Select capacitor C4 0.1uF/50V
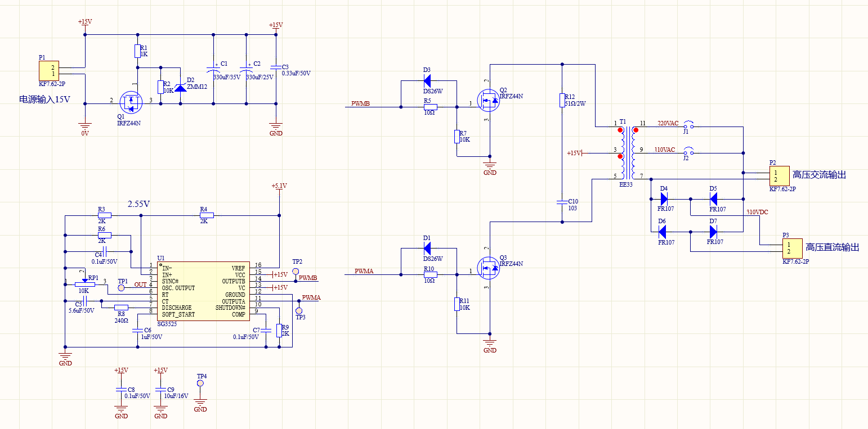Viewport: 868px width, 429px height. pos(104,251)
